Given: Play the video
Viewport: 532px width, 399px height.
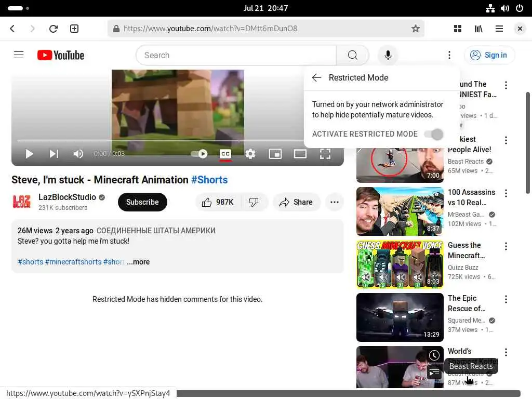Looking at the screenshot, I should 30,154.
